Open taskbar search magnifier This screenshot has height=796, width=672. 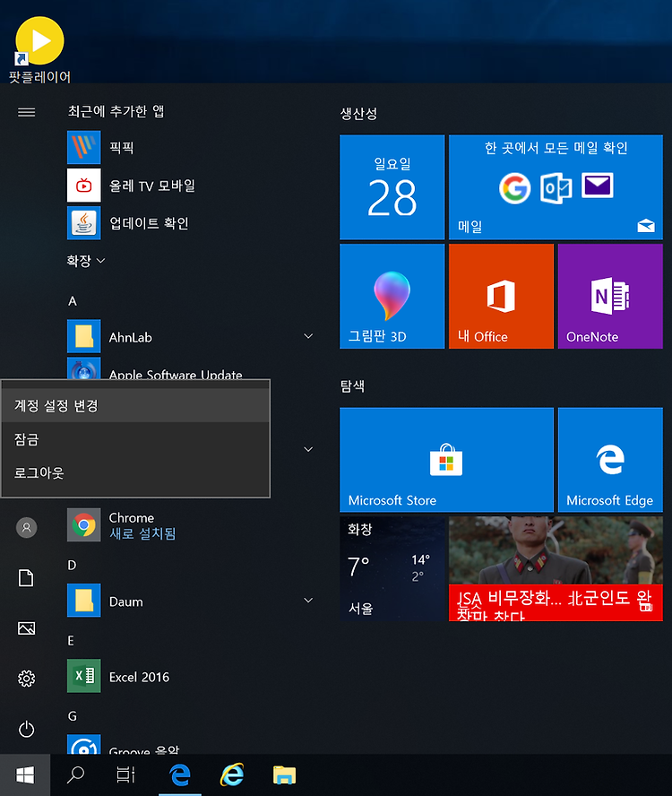click(x=75, y=774)
